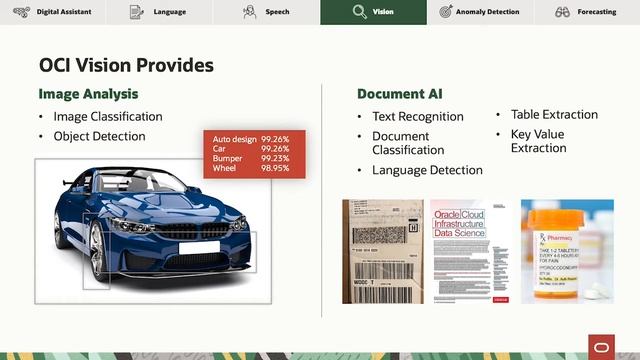The height and width of the screenshot is (360, 640).
Task: Click the 'Image Analysis' heading
Action: pos(89,94)
